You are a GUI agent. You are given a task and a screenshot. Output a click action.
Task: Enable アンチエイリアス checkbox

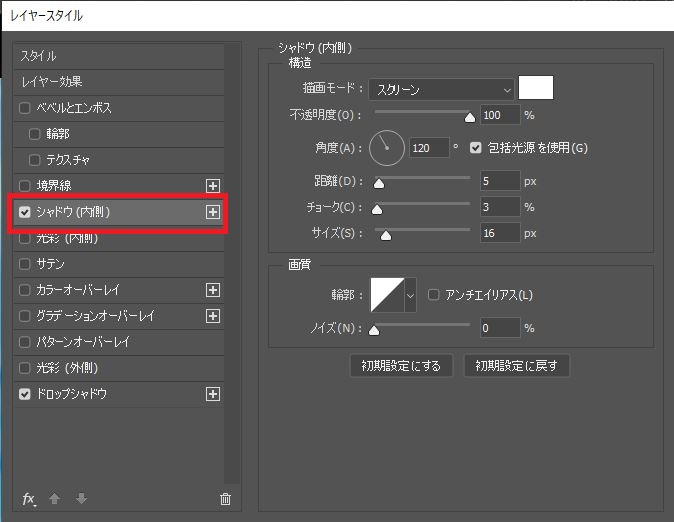pyautogui.click(x=434, y=295)
